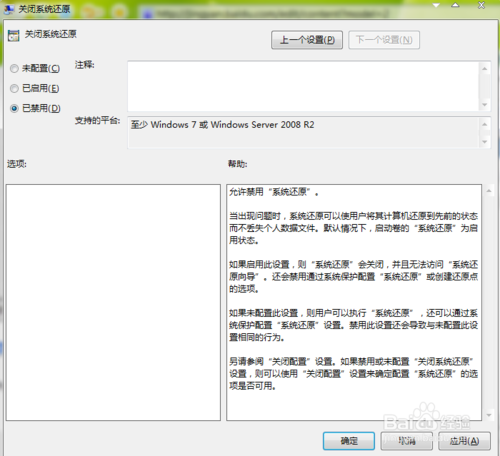Click the title bar window icon
The image size is (500, 456).
coord(9,9)
